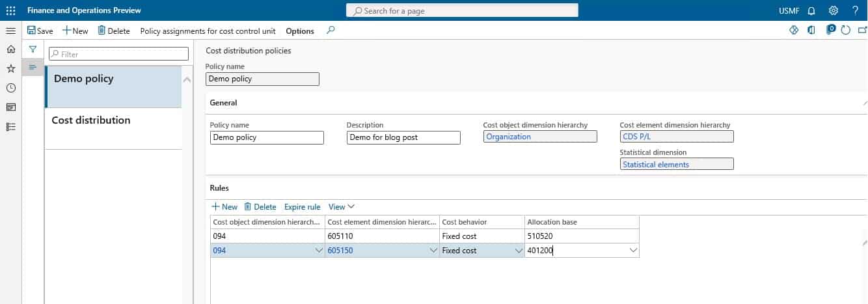Click the search magnifier in action bar
This screenshot has width=868, height=304.
(331, 30)
